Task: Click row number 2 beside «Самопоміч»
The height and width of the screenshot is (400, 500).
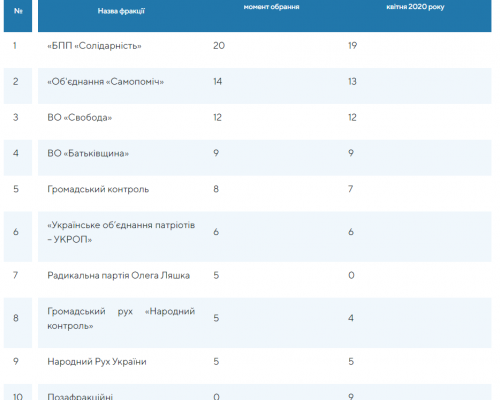Action: pos(16,82)
